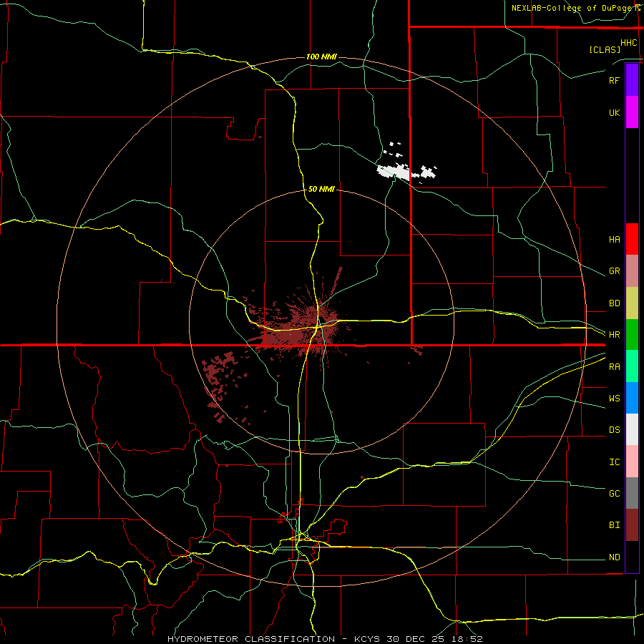This screenshot has width=644, height=644.
Task: Click the Hydrometeor Classification KCYS title text
Action: (325, 639)
